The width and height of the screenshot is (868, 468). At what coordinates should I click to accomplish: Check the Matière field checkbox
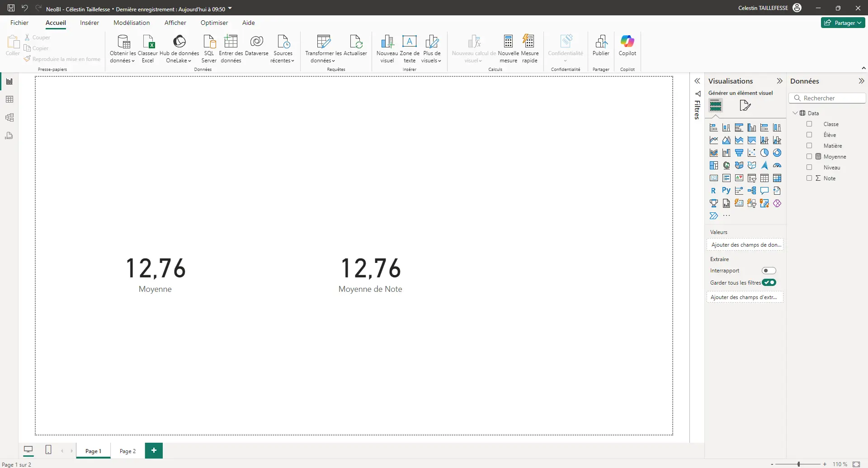pos(809,146)
